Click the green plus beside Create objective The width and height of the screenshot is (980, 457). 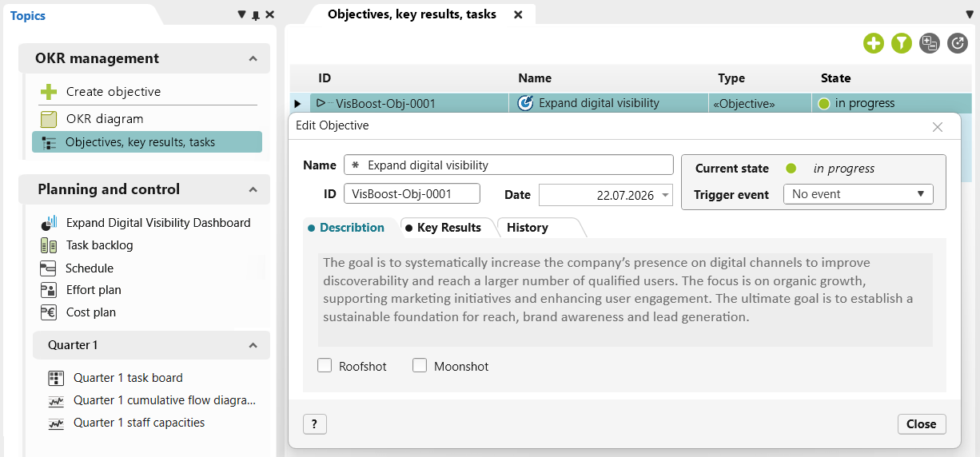(x=49, y=92)
